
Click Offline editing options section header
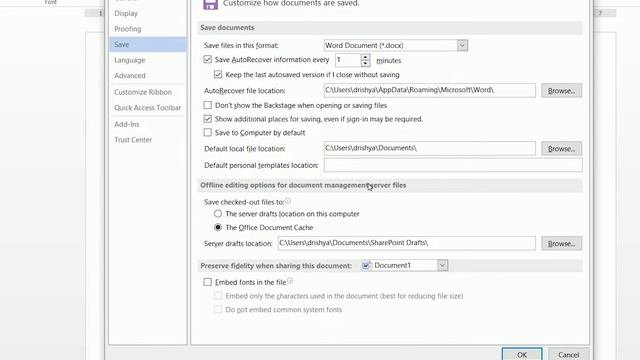(303, 185)
